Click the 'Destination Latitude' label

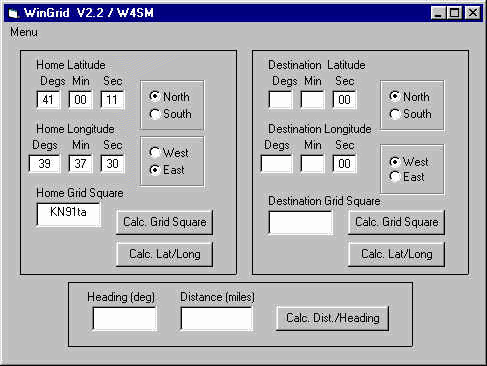(317, 65)
